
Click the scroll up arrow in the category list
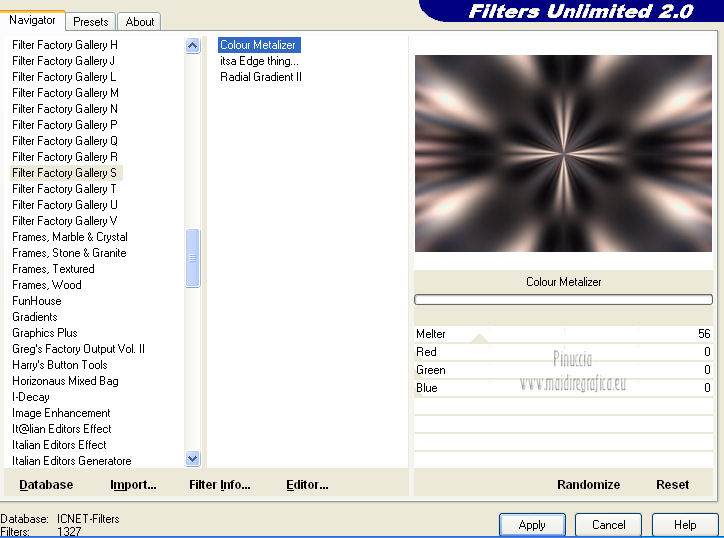[x=193, y=46]
